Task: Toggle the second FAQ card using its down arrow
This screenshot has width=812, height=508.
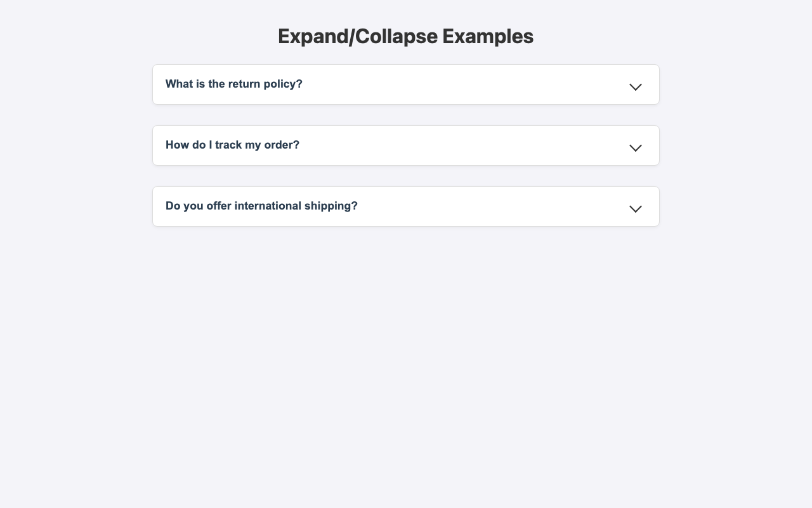Action: pyautogui.click(x=635, y=148)
